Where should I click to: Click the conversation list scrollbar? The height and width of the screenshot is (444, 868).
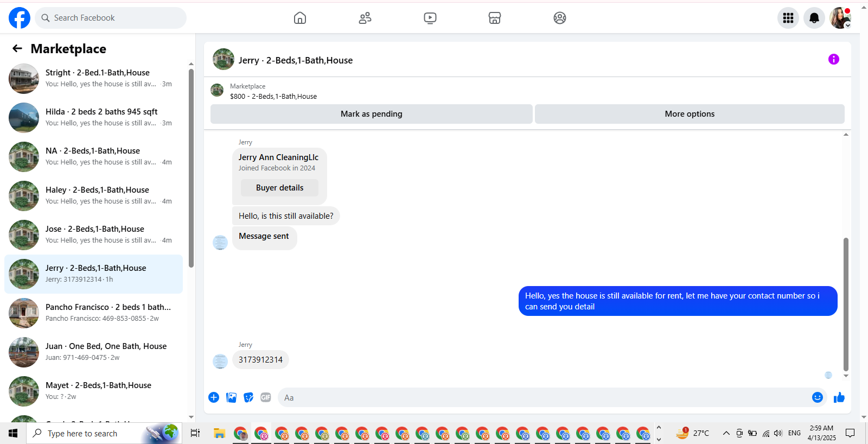tap(191, 168)
